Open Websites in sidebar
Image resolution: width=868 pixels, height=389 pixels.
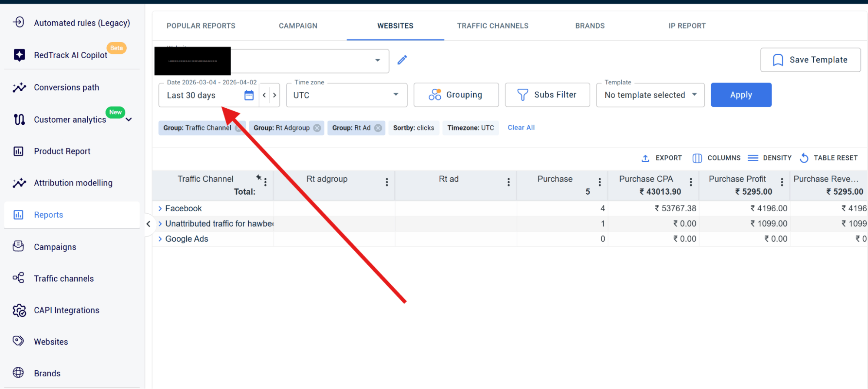[x=51, y=342]
